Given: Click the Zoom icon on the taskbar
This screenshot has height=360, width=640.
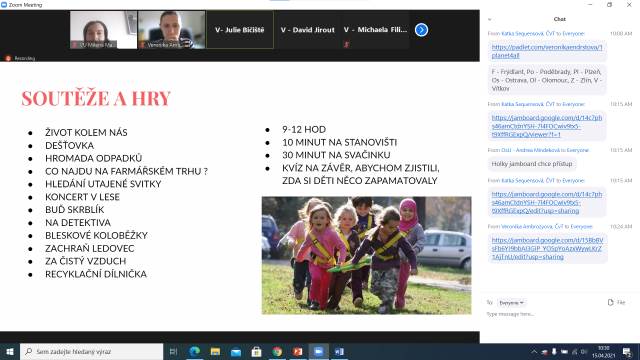Looking at the screenshot, I should [x=318, y=351].
